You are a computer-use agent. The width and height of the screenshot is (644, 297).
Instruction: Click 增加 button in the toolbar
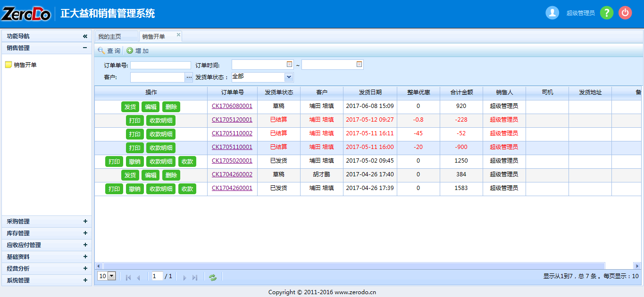pos(138,51)
